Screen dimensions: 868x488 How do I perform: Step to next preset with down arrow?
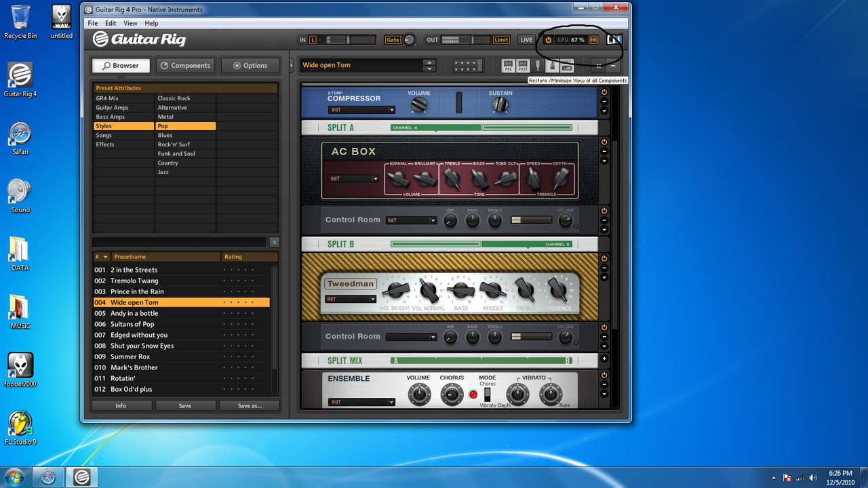click(429, 69)
